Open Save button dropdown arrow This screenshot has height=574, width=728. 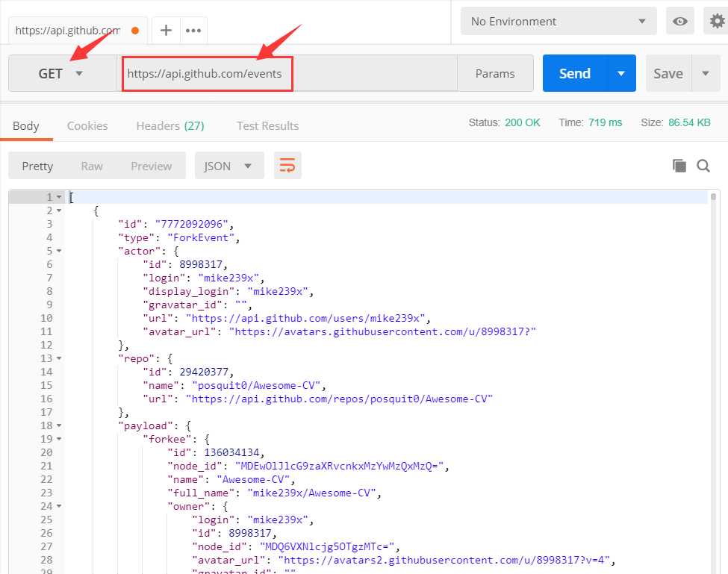706,73
